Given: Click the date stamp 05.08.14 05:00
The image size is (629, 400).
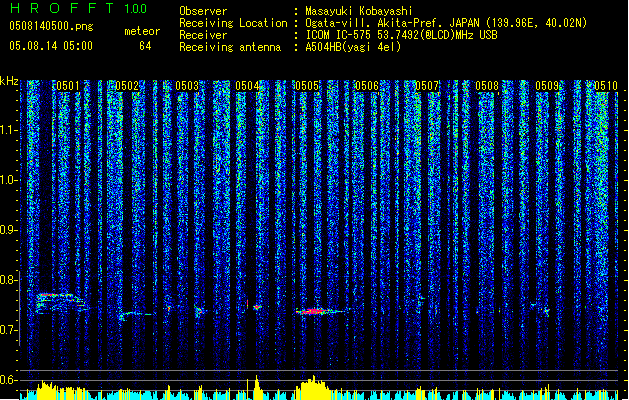Looking at the screenshot, I should (51, 46).
